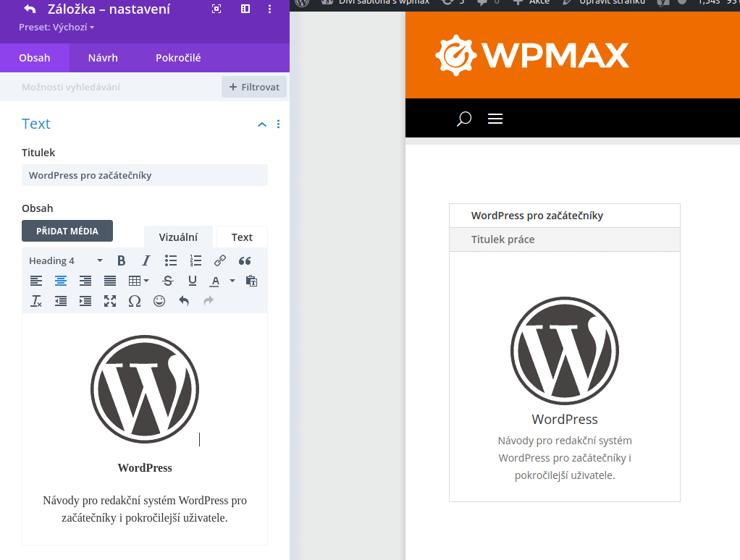This screenshot has height=560, width=740.
Task: Click the comments bubble in the admin bar
Action: coord(482,2)
